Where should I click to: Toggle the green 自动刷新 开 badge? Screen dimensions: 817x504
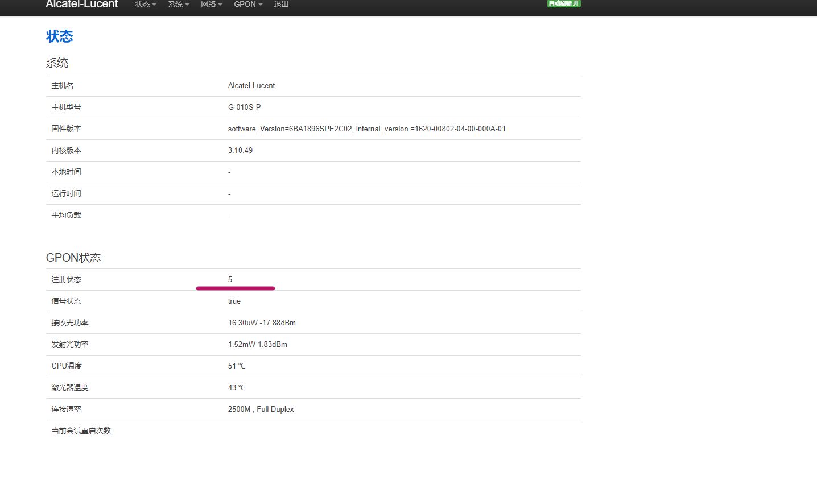click(563, 3)
